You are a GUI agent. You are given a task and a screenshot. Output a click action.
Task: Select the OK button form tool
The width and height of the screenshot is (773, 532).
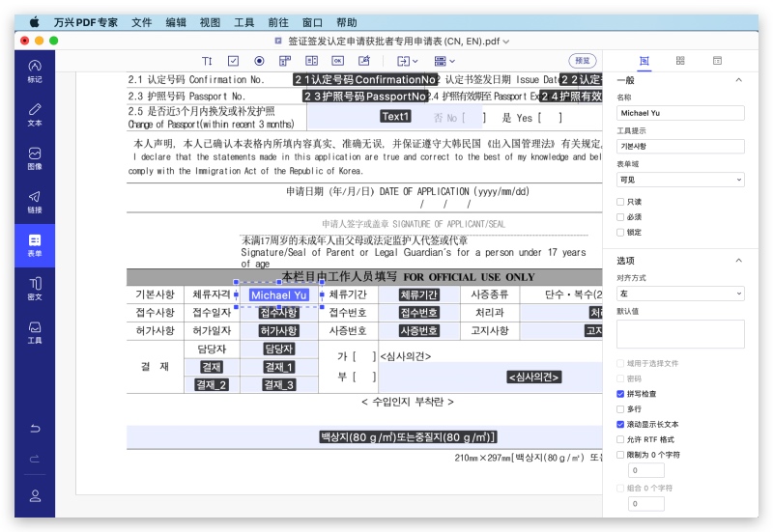(338, 61)
